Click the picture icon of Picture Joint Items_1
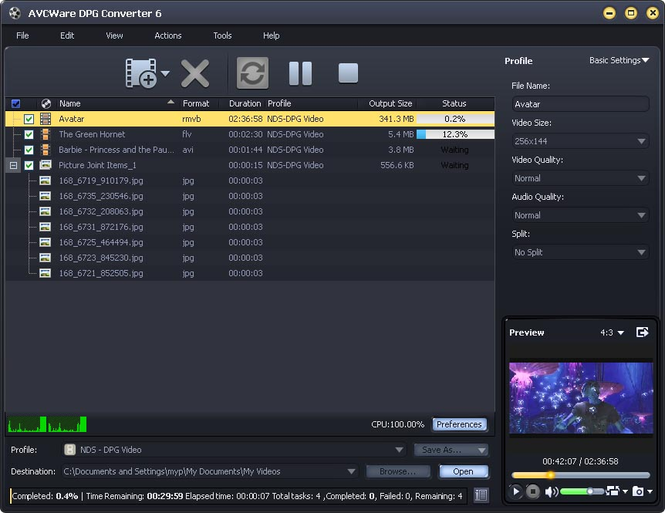 (x=45, y=165)
